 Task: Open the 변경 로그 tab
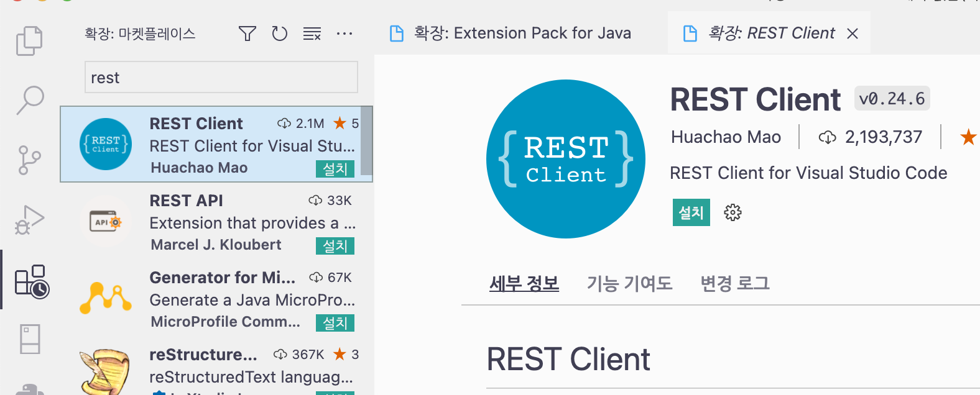[735, 284]
